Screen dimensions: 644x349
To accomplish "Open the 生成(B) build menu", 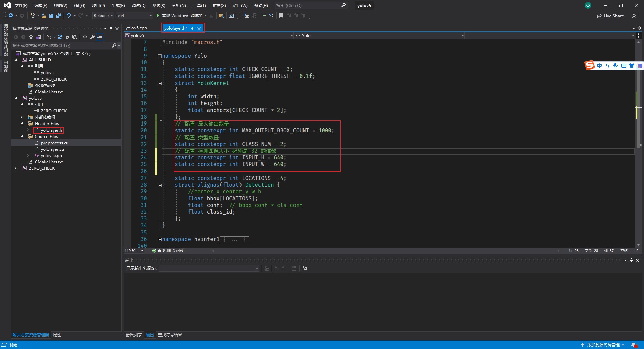I will pyautogui.click(x=118, y=6).
